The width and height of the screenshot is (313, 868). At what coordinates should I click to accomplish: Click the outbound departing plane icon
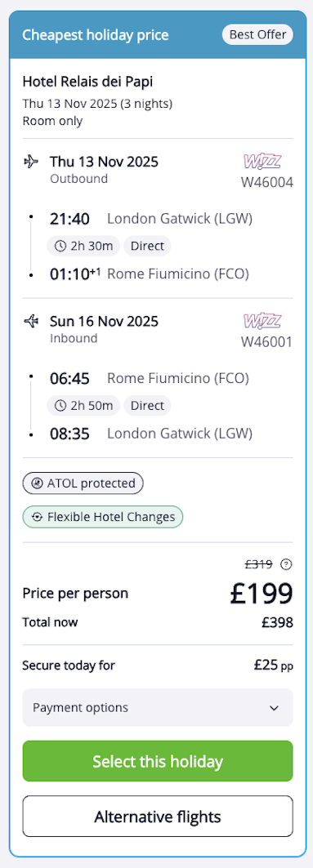31,162
